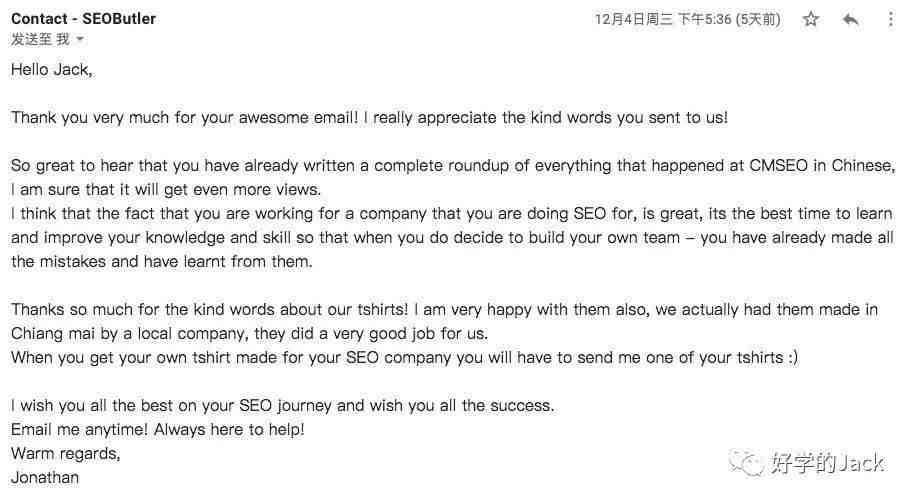Open the three-dot more options menu
The width and height of the screenshot is (913, 503).
[x=891, y=20]
